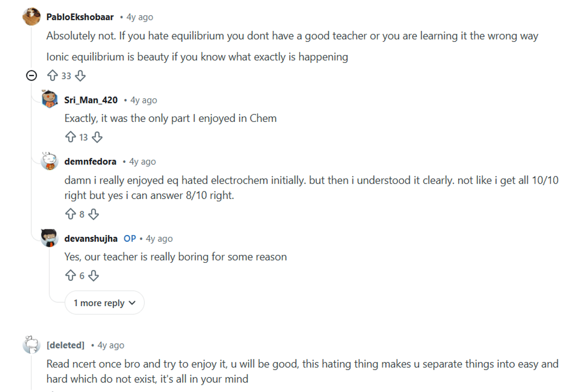Collapse PabloEkshobaar's comment thread
Image resolution: width=585 pixels, height=392 pixels.
(32, 76)
